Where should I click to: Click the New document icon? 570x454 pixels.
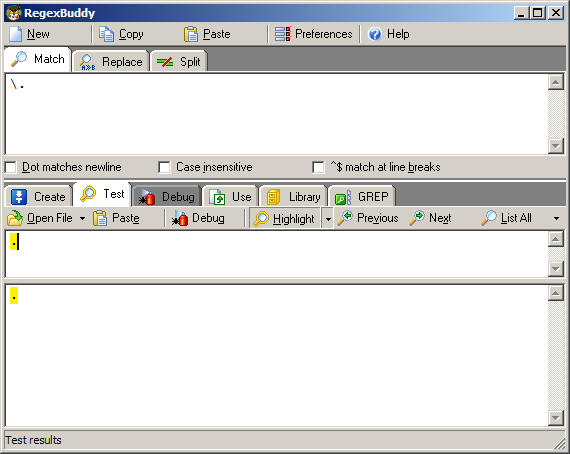(x=15, y=34)
